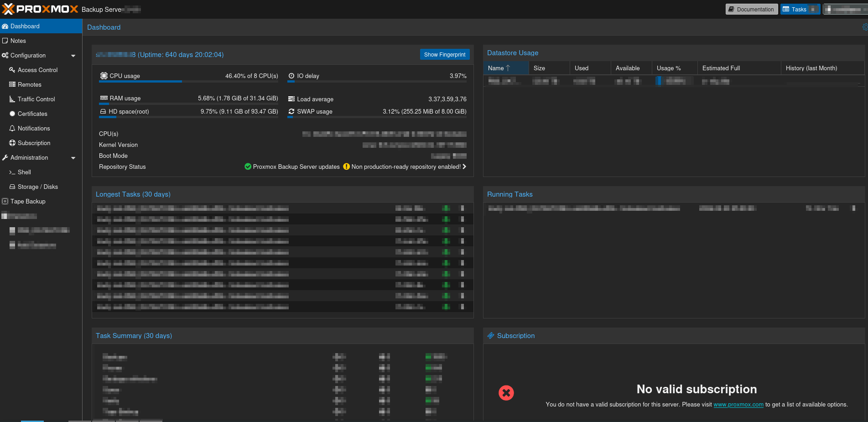
Task: Click the SWAP usage refresh icon
Action: point(291,111)
